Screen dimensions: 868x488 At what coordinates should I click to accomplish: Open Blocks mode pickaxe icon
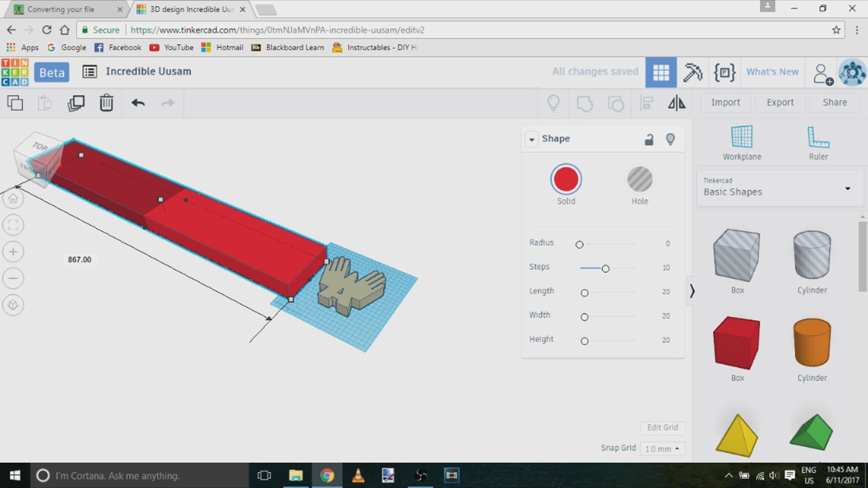692,72
